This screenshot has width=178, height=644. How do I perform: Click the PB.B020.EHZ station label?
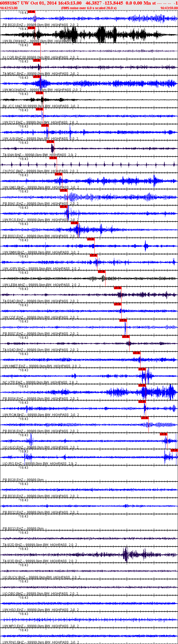click(x=41, y=25)
